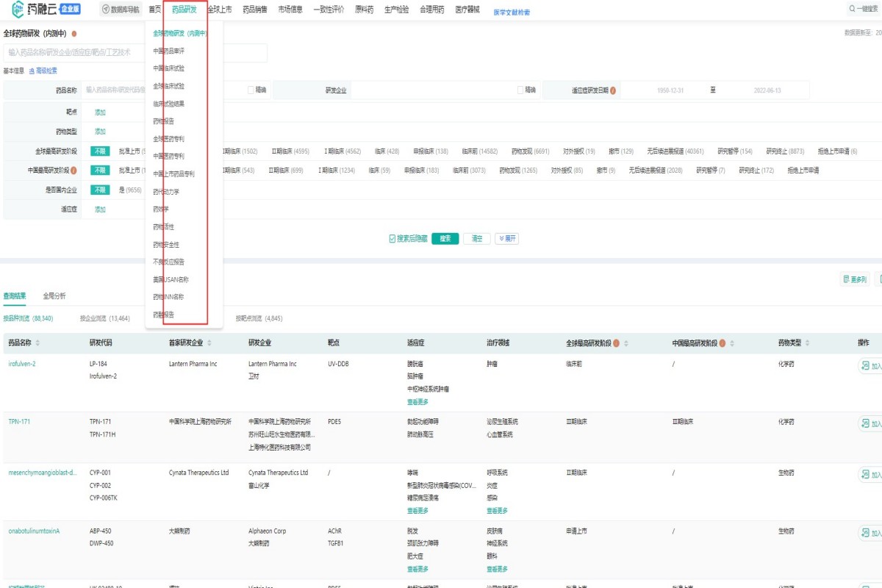Click info icon next to 中国最高研发阶段 filter label
The width and height of the screenshot is (882, 588).
click(x=73, y=171)
